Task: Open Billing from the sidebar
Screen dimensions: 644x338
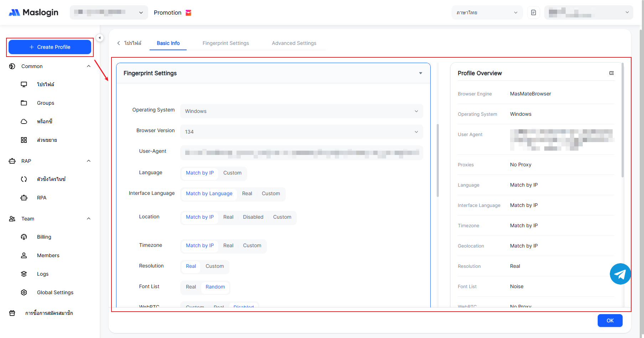Action: [x=44, y=237]
